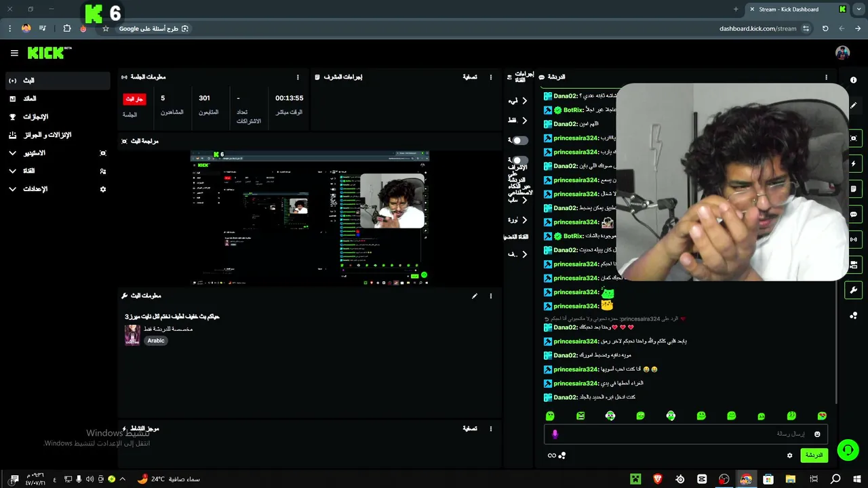The width and height of the screenshot is (868, 488).
Task: Click the stream category thumbnail image
Action: coord(132,335)
